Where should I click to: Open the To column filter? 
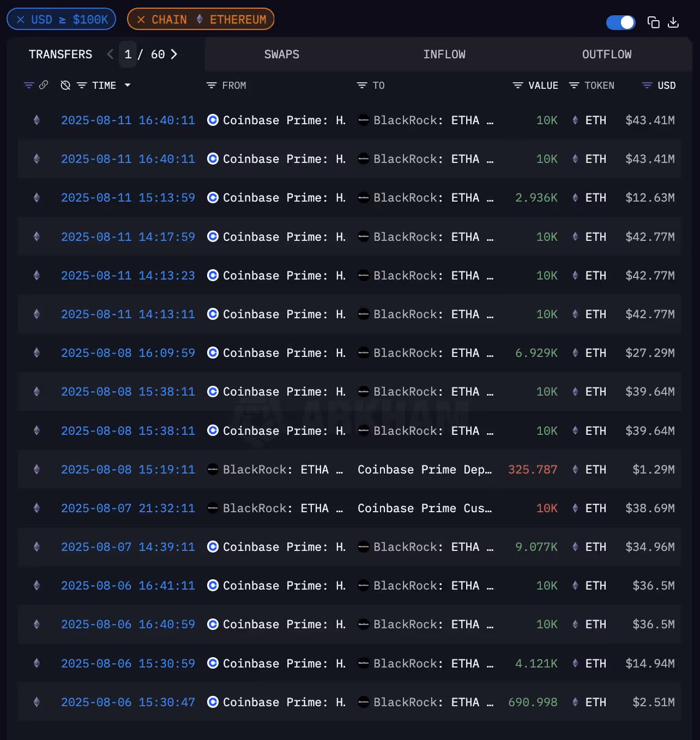362,85
